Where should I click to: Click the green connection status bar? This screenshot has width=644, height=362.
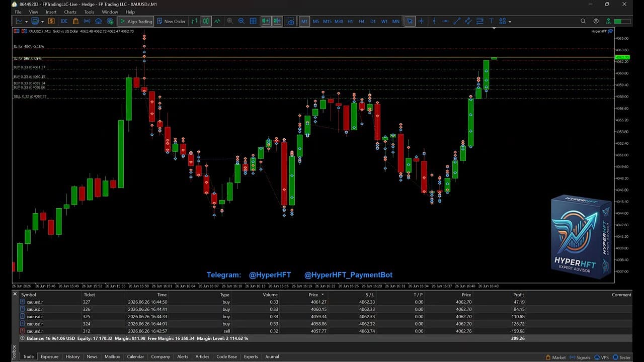click(x=622, y=21)
